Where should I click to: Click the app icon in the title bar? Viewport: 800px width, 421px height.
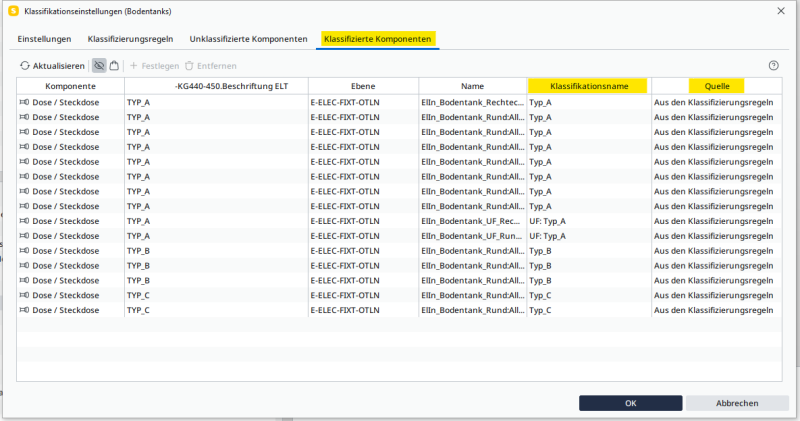click(13, 10)
